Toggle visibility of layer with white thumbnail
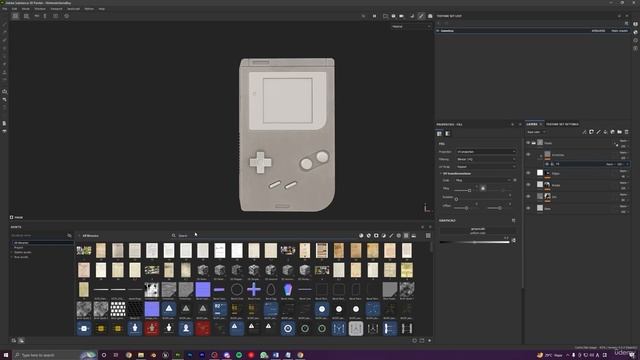Viewport: 640px width, 360px height. pos(528,173)
